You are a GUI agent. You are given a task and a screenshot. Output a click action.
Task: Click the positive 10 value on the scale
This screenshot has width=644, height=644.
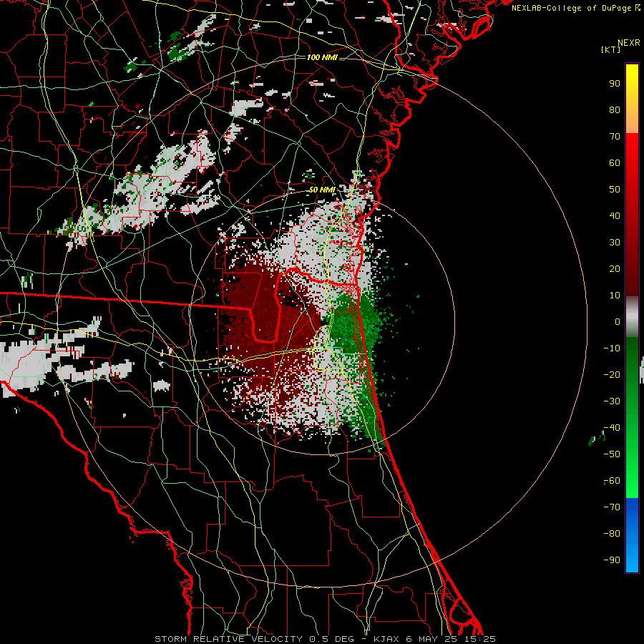[615, 296]
